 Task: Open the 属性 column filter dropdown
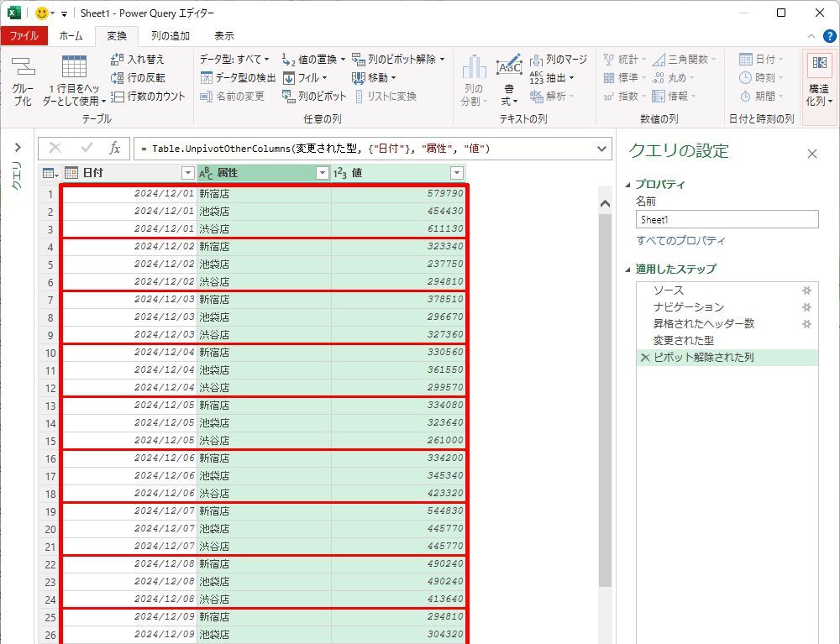click(322, 173)
